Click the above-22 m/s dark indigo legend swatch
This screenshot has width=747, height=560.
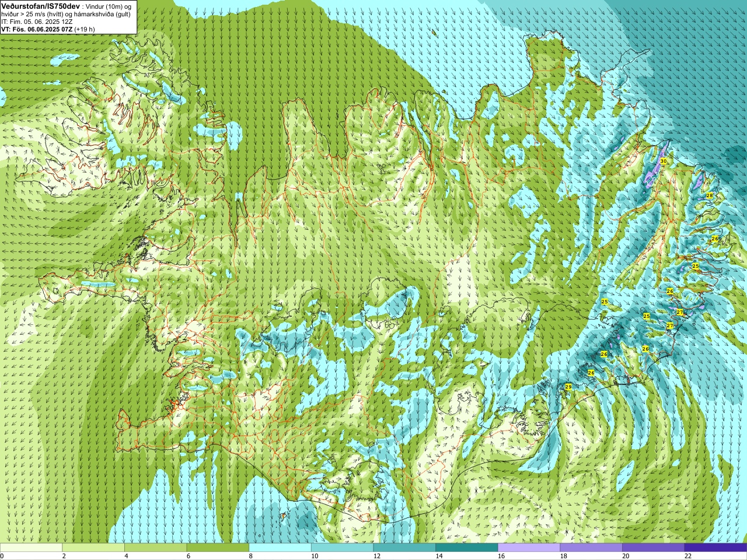[715, 548]
